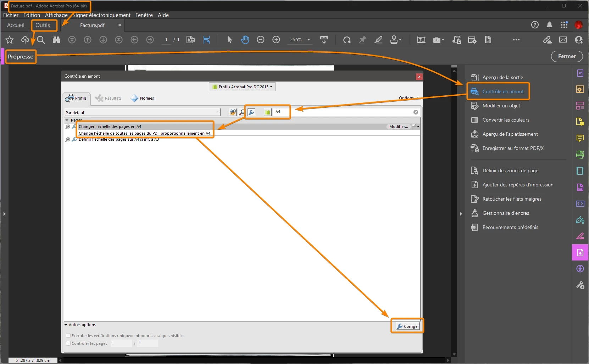This screenshot has height=364, width=589.
Task: Click the help question mark icon
Action: 535,25
